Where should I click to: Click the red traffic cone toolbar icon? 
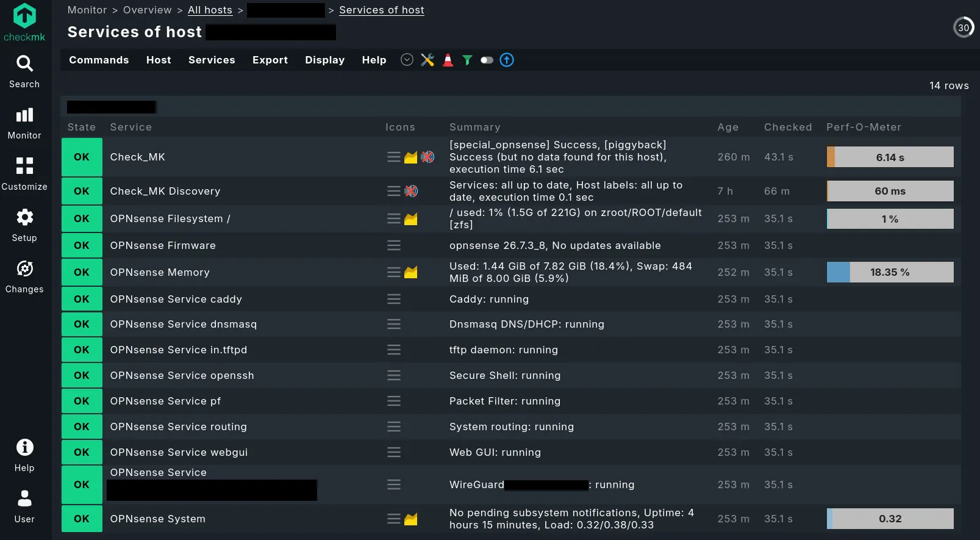pos(448,60)
